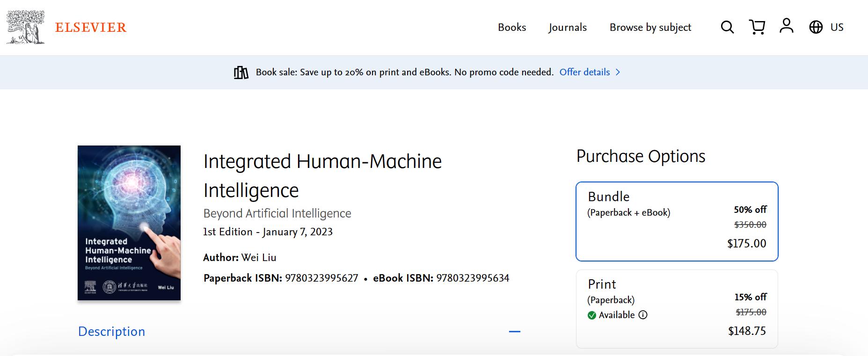Select the Print paperback purchase option
Screen dimensions: 868x356
[677, 309]
